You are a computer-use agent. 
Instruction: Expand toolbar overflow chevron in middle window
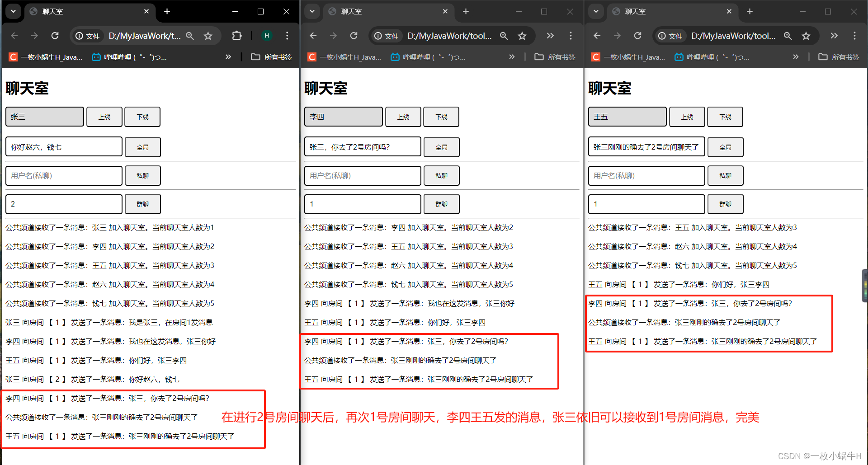[550, 36]
